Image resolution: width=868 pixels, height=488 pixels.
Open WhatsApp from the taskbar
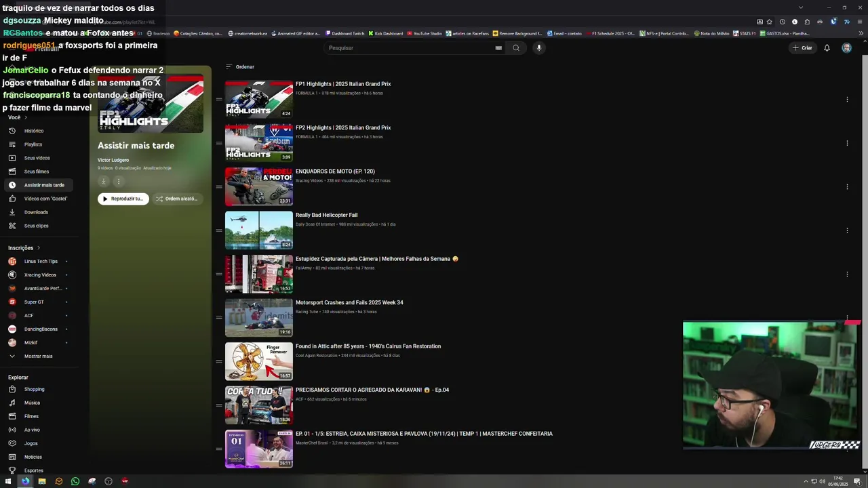[x=75, y=481]
